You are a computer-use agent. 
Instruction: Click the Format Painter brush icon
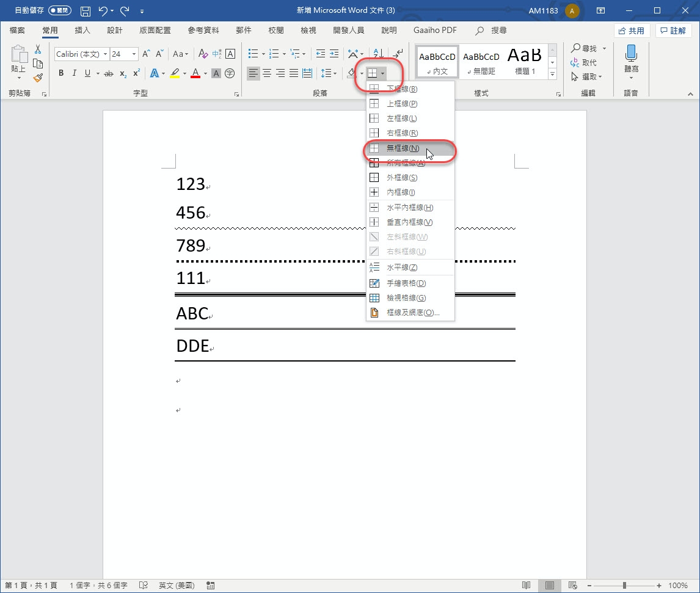tap(38, 78)
